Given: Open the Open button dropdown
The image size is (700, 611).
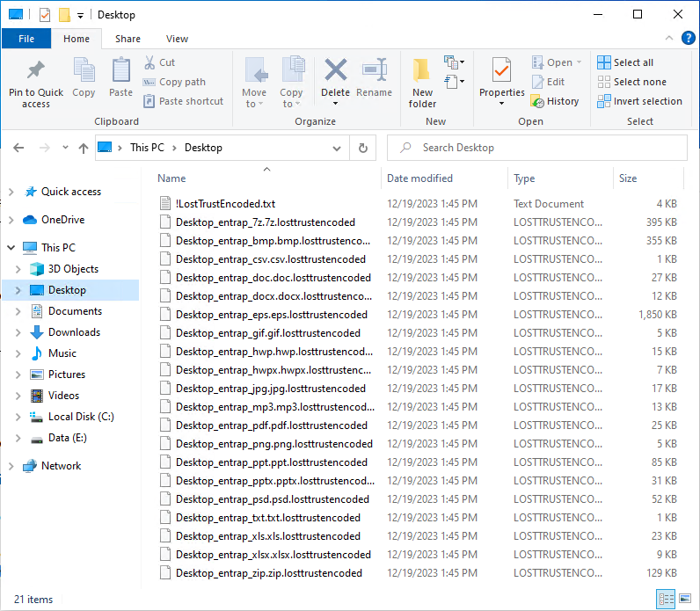Looking at the screenshot, I should (x=580, y=62).
